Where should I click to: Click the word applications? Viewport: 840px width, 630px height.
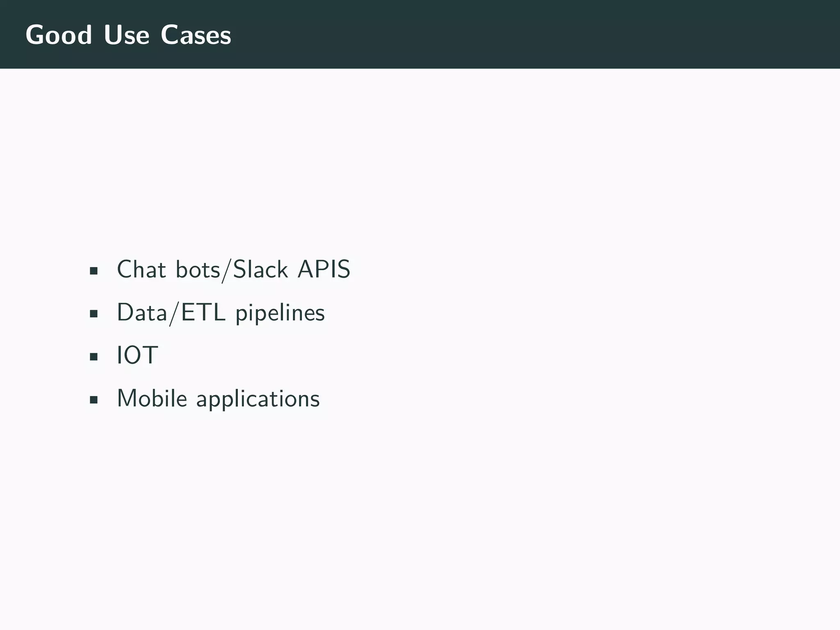point(258,399)
